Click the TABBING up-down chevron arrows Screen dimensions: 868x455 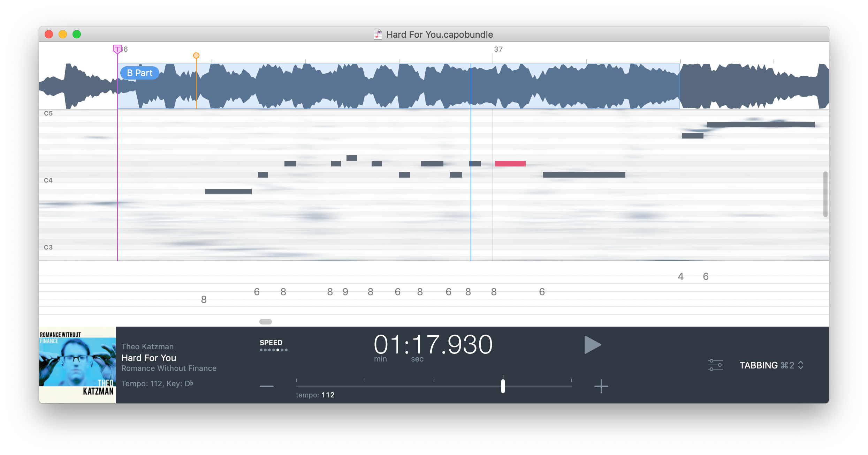pos(801,365)
